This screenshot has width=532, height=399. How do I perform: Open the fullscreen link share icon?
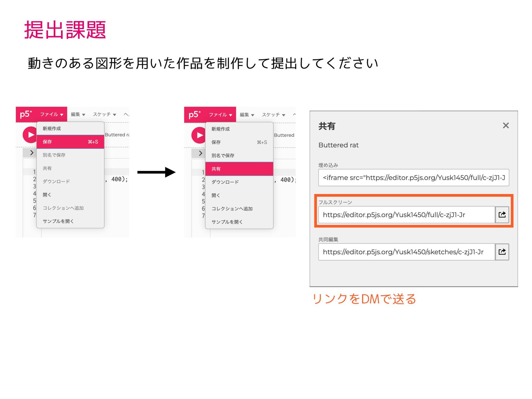(502, 215)
